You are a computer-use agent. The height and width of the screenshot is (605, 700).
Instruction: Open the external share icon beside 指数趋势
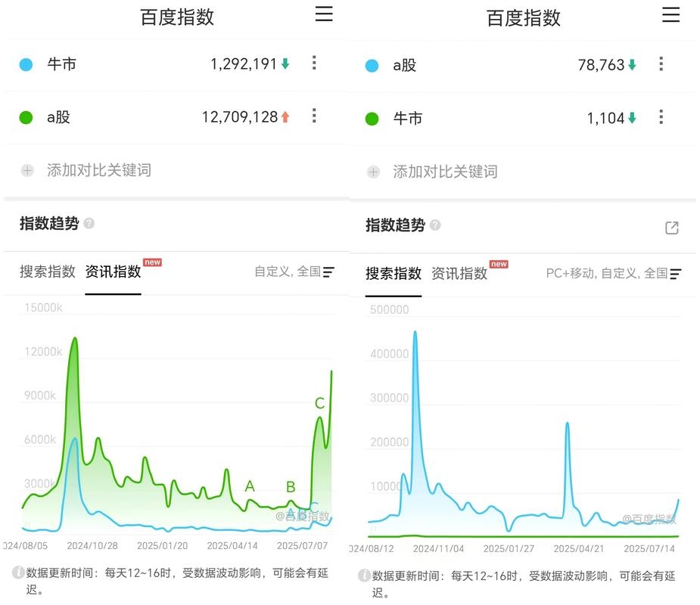(671, 226)
